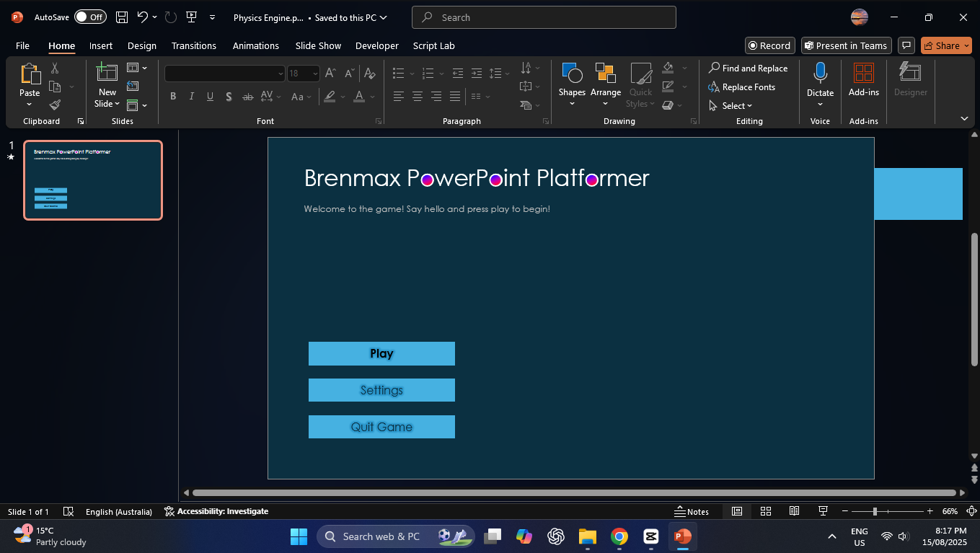980x553 pixels.
Task: Click the Format Painter icon
Action: pos(55,105)
